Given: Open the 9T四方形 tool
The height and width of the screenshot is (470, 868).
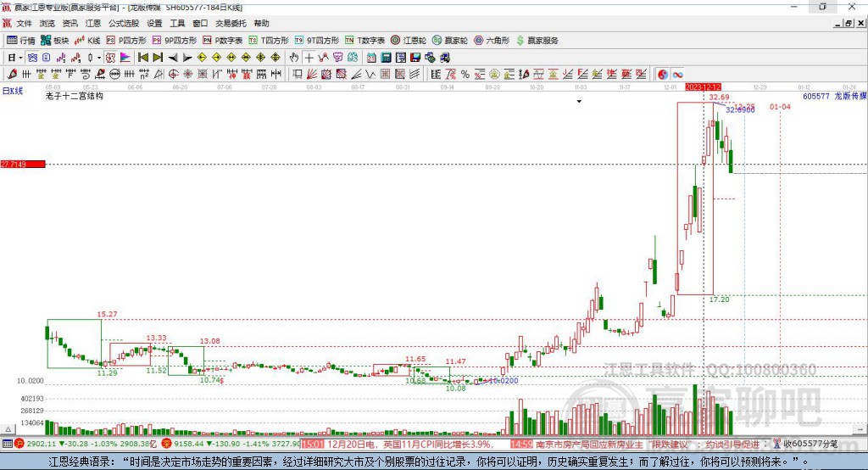Looking at the screenshot, I should [317, 41].
